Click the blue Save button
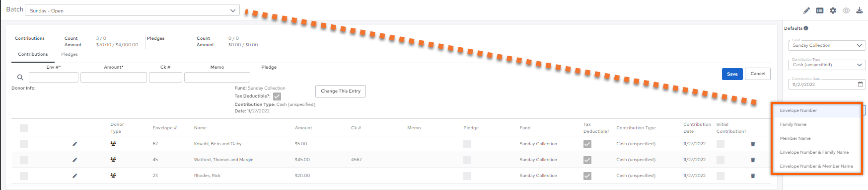 tap(732, 74)
